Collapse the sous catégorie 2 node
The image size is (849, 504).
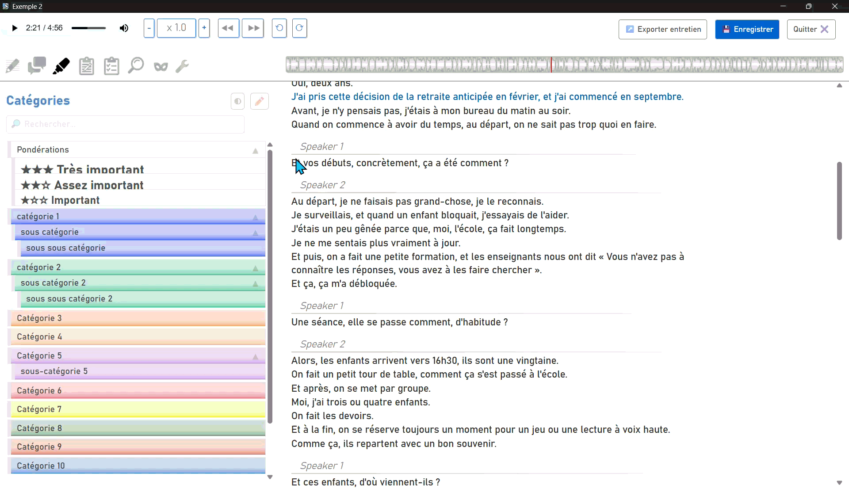click(255, 284)
